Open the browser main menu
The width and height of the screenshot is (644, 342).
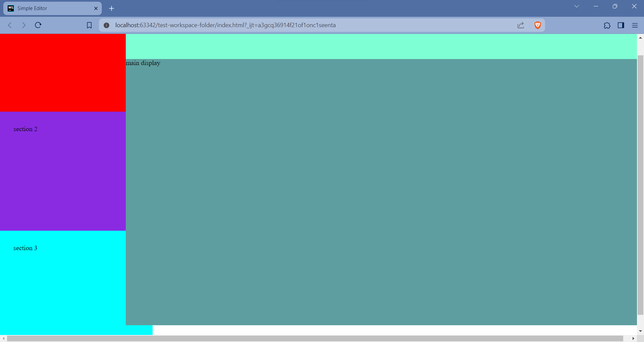tap(635, 25)
